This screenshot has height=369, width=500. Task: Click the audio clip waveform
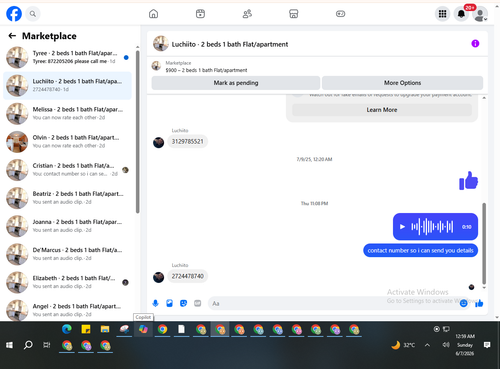(432, 227)
